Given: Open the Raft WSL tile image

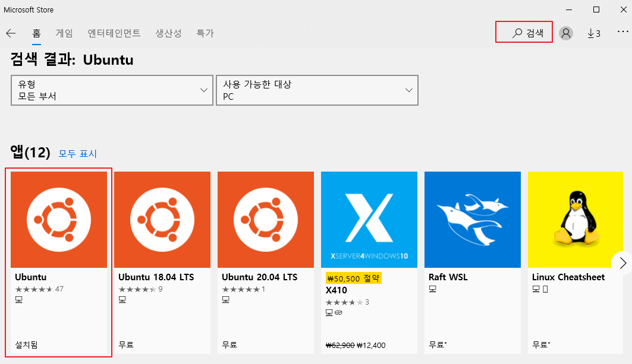Looking at the screenshot, I should coord(473,220).
